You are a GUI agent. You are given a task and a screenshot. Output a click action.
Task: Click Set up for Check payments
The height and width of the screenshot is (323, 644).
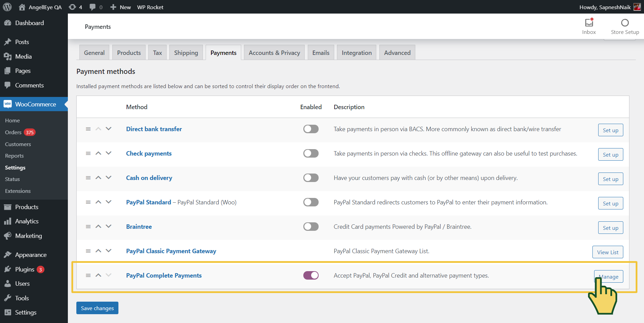[x=610, y=155]
